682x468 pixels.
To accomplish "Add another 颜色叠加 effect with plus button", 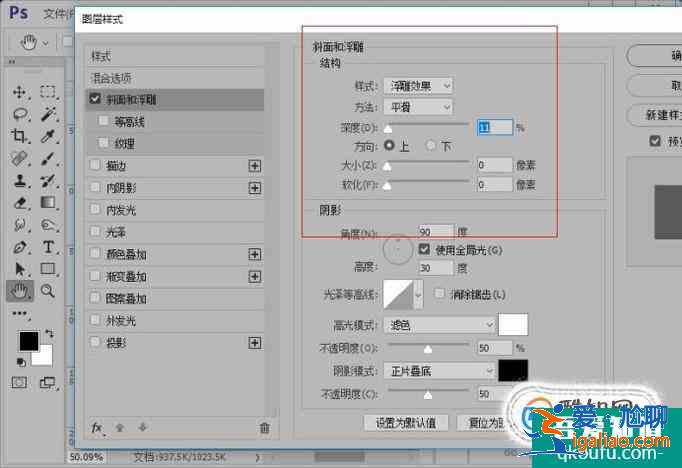I will pos(255,254).
